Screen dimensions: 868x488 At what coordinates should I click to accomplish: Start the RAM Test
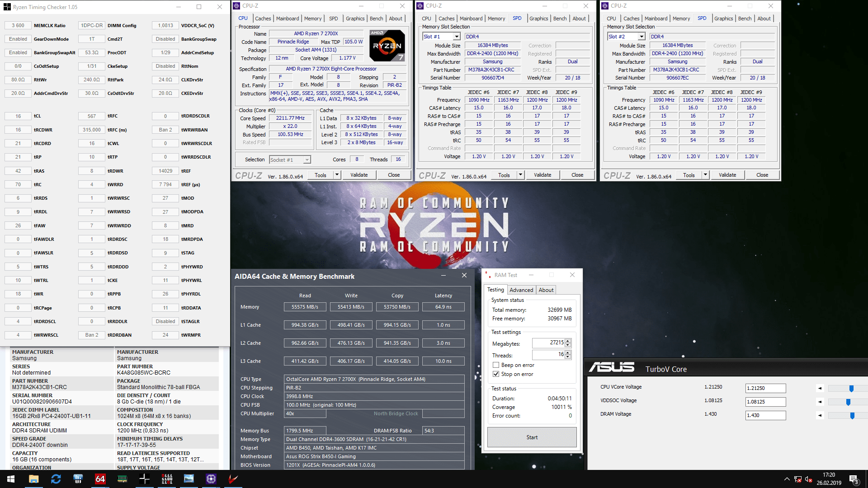(532, 437)
